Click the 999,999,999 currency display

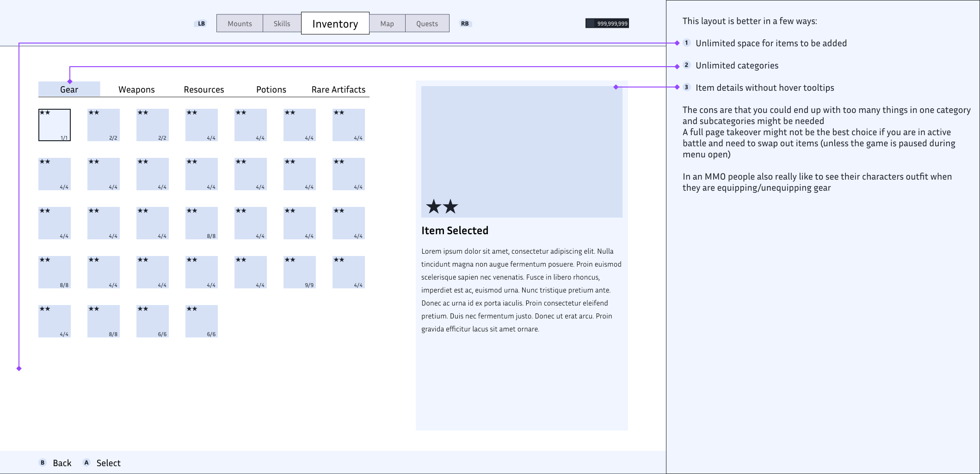607,24
